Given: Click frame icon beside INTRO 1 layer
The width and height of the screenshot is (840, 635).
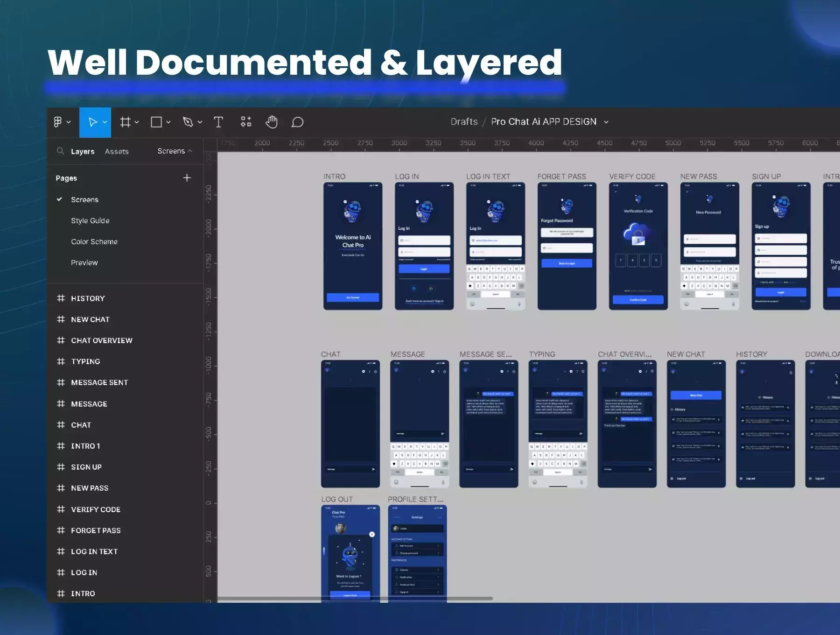Looking at the screenshot, I should [61, 445].
